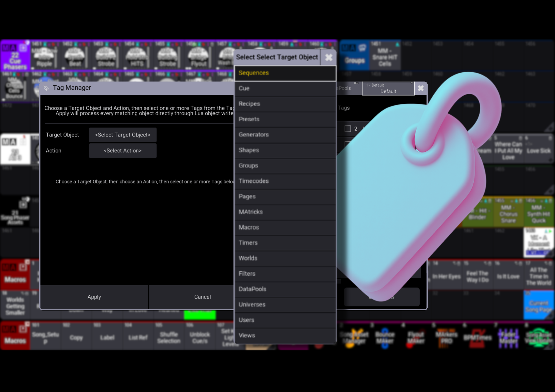The image size is (555, 392).
Task: Choose MAtricks from the list
Action: point(285,212)
